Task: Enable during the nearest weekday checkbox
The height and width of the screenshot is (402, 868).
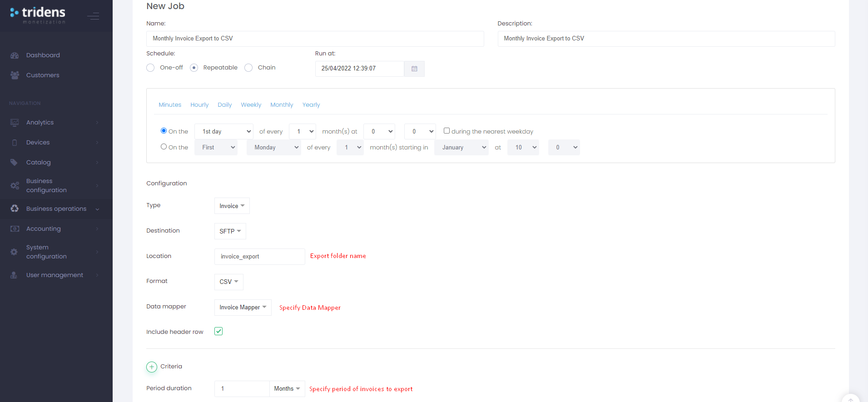Action: click(x=446, y=131)
